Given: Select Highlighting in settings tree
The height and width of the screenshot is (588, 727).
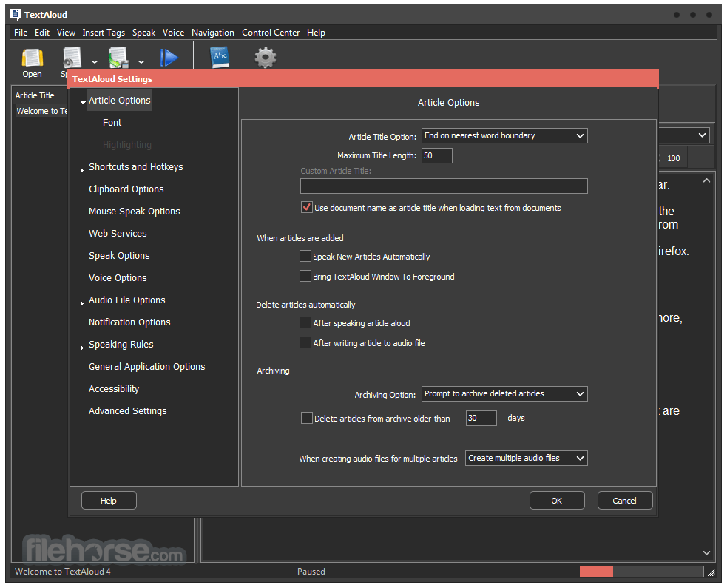Looking at the screenshot, I should [x=127, y=145].
